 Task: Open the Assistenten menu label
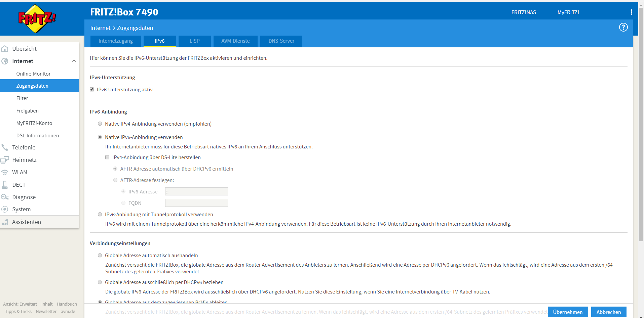click(x=27, y=222)
